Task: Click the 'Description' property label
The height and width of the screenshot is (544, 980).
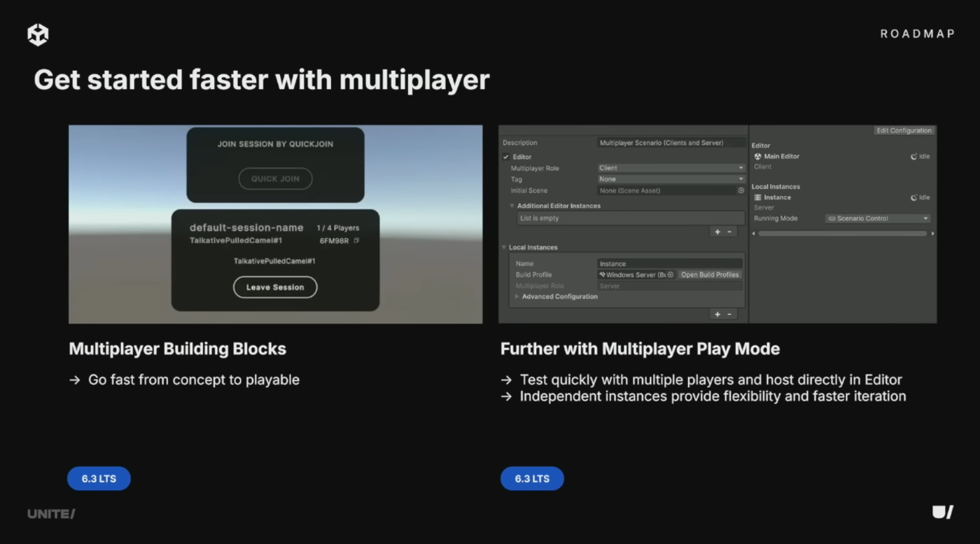Action: pyautogui.click(x=520, y=143)
